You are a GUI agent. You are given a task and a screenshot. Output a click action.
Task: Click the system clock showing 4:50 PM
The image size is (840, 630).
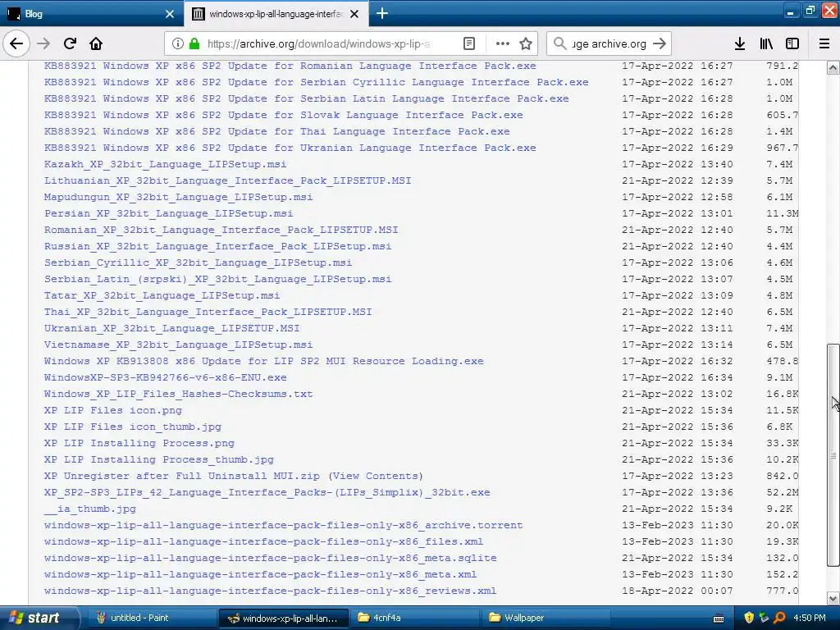pyautogui.click(x=810, y=618)
